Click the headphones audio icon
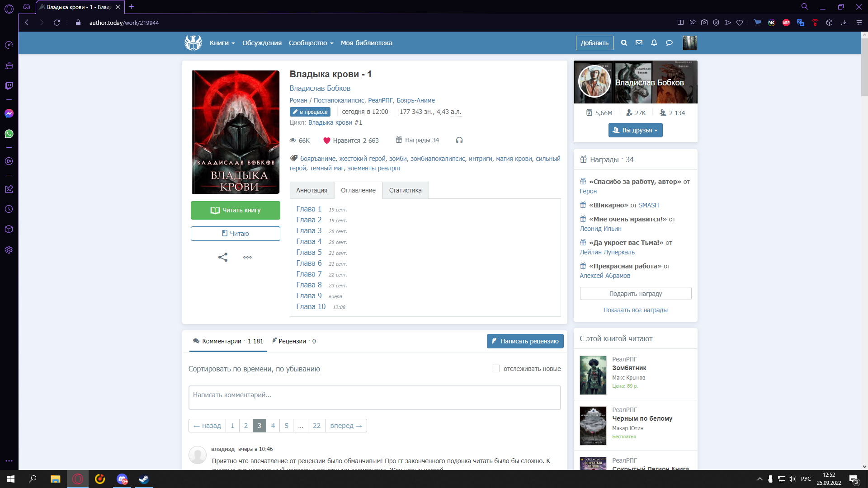Viewport: 868px width, 488px height. [459, 141]
